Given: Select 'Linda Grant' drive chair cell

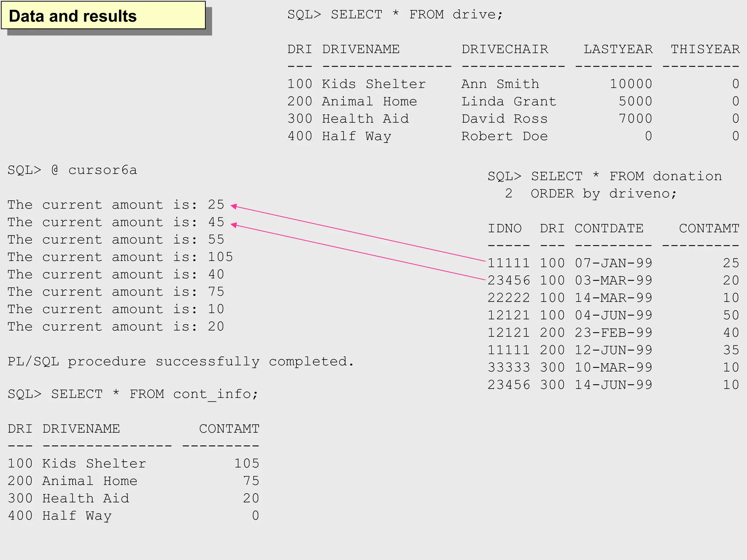Looking at the screenshot, I should click(509, 101).
